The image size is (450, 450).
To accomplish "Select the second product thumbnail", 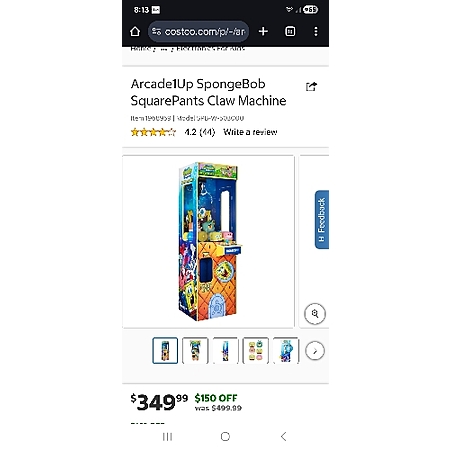I will [x=195, y=350].
